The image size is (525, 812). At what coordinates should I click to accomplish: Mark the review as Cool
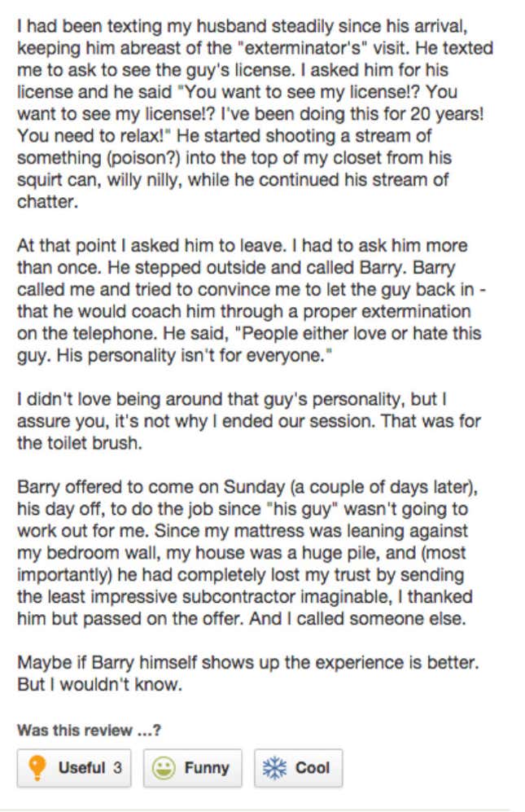pos(298,768)
